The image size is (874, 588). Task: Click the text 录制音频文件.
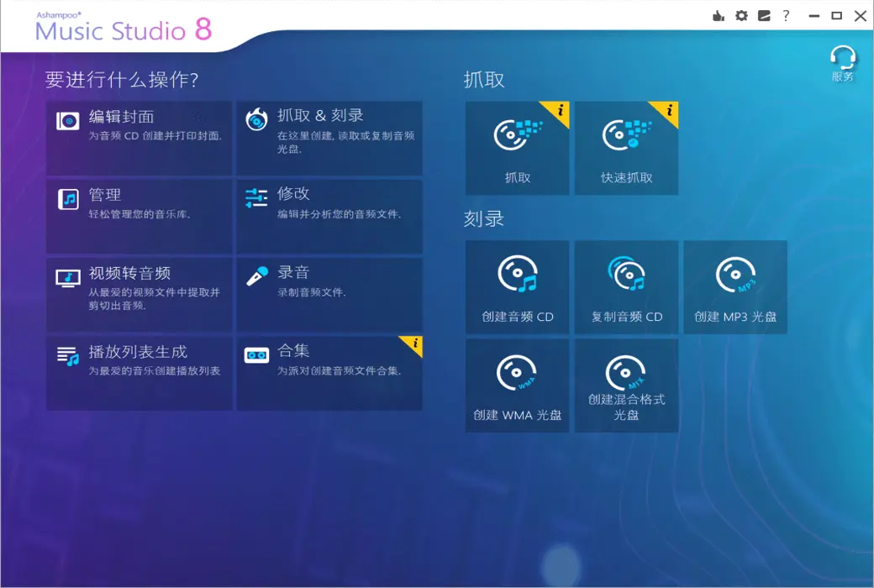[312, 292]
